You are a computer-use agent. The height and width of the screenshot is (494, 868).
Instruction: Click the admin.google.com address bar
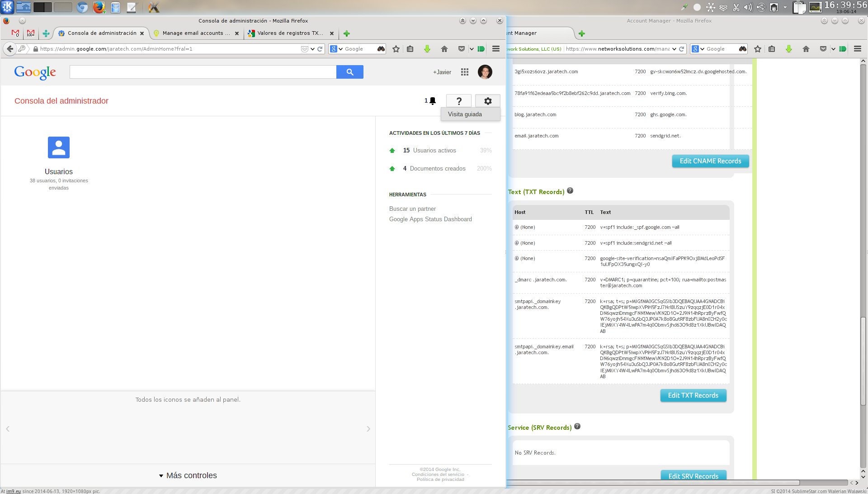tap(167, 49)
